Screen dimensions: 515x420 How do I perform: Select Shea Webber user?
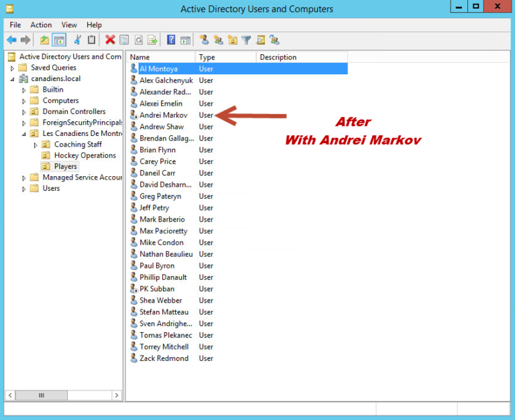click(x=161, y=300)
